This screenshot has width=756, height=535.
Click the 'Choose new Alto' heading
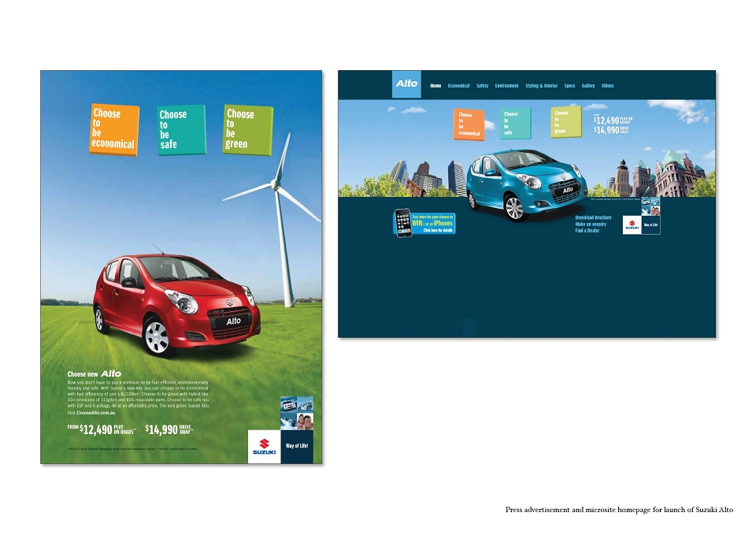94,373
